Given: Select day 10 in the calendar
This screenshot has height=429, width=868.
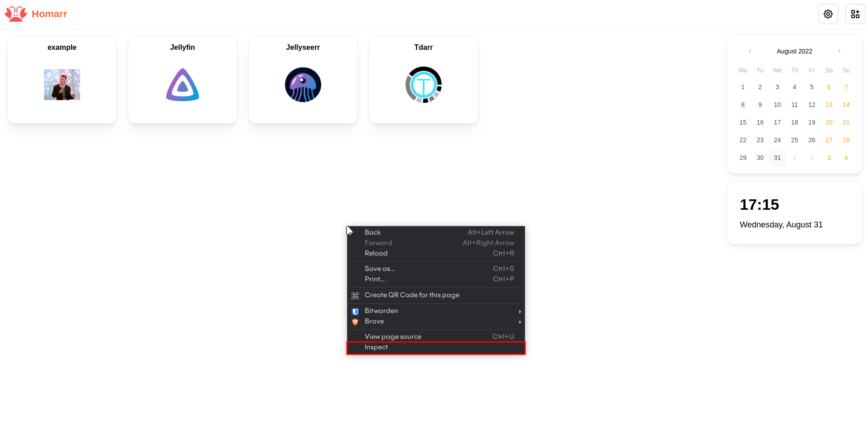Looking at the screenshot, I should click(777, 105).
